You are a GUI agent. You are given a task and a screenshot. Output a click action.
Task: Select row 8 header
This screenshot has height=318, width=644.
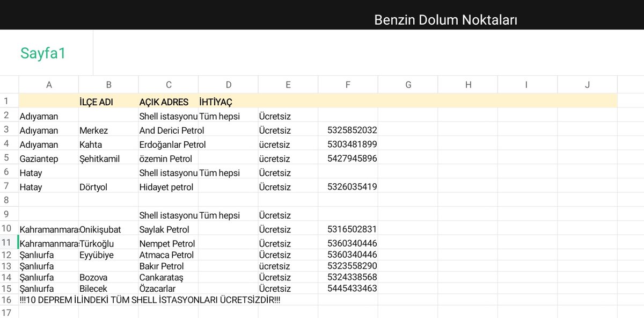(9, 200)
